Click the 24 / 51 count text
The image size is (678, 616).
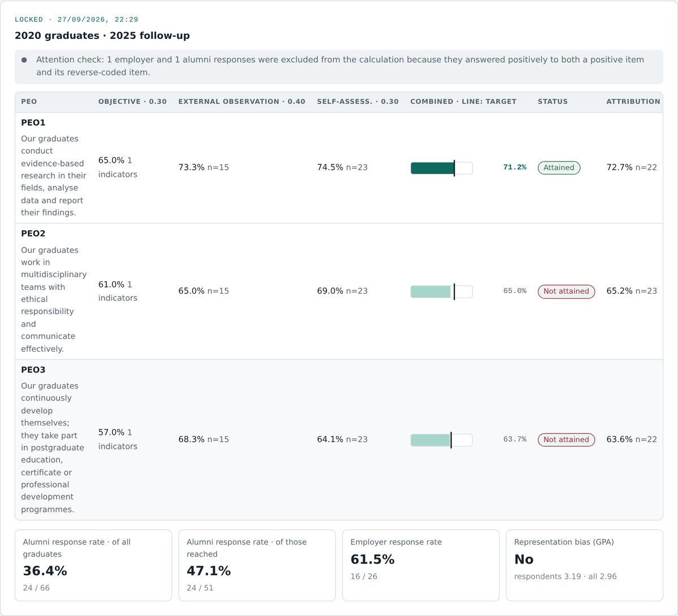[200, 588]
